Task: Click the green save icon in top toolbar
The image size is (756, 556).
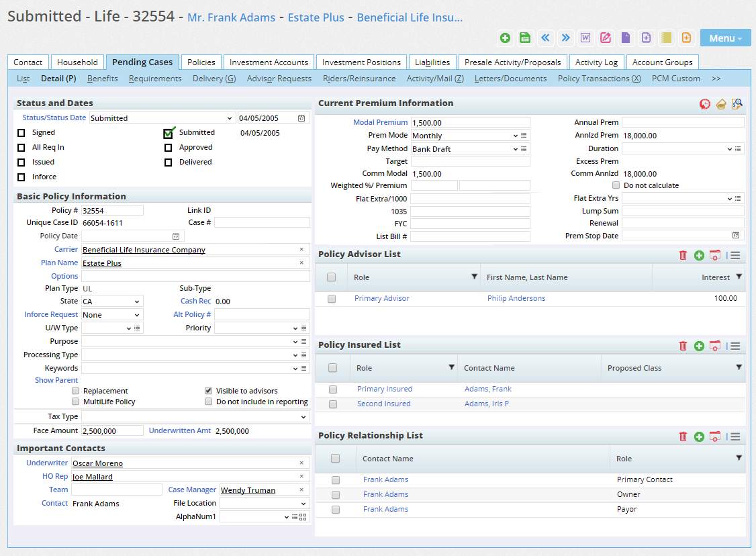Action: 525,38
